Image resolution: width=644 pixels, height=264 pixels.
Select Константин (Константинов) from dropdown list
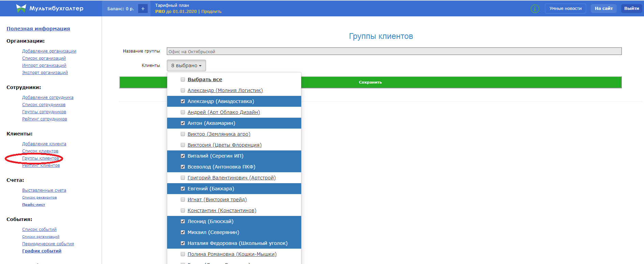coord(222,210)
